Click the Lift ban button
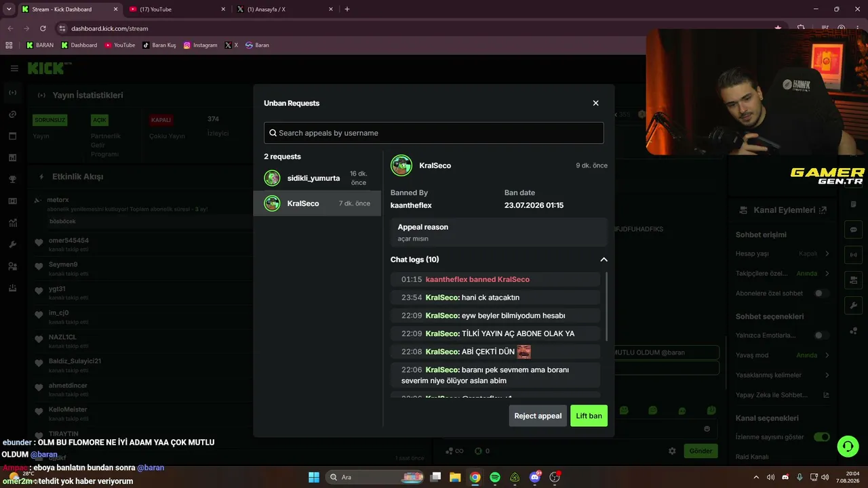 pyautogui.click(x=589, y=415)
